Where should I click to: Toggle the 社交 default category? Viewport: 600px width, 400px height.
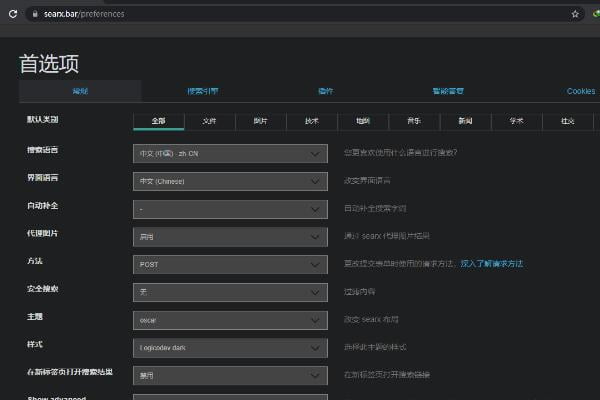pyautogui.click(x=567, y=121)
